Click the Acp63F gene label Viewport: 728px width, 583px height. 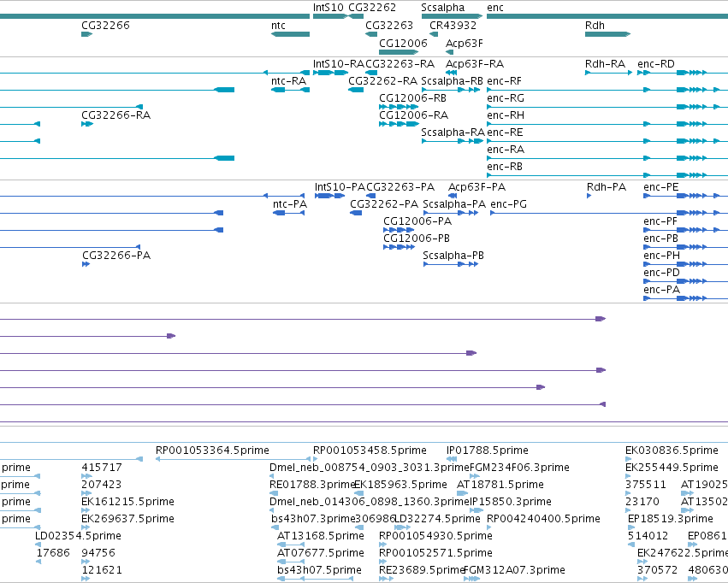[465, 44]
